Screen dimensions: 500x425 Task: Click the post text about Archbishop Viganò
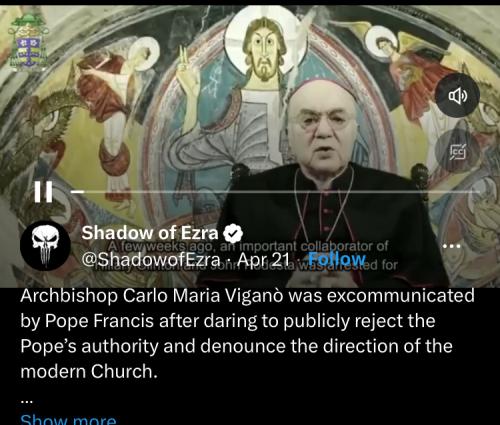[247, 333]
